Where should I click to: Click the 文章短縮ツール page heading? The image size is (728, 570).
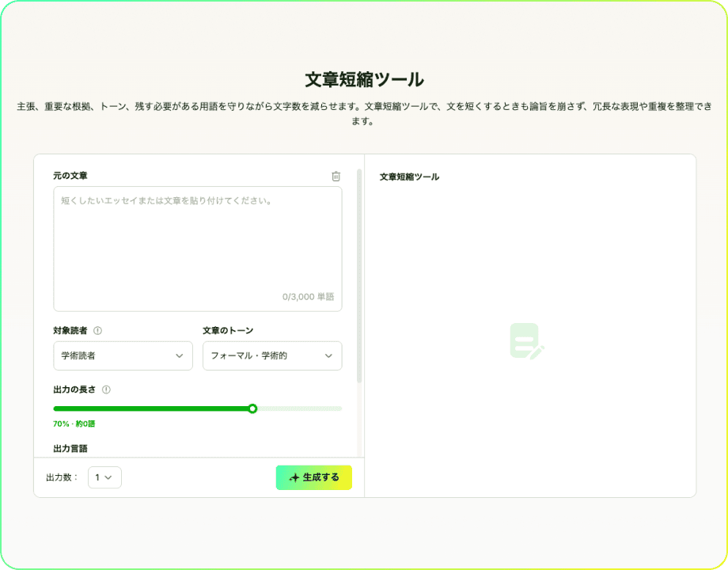[364, 80]
